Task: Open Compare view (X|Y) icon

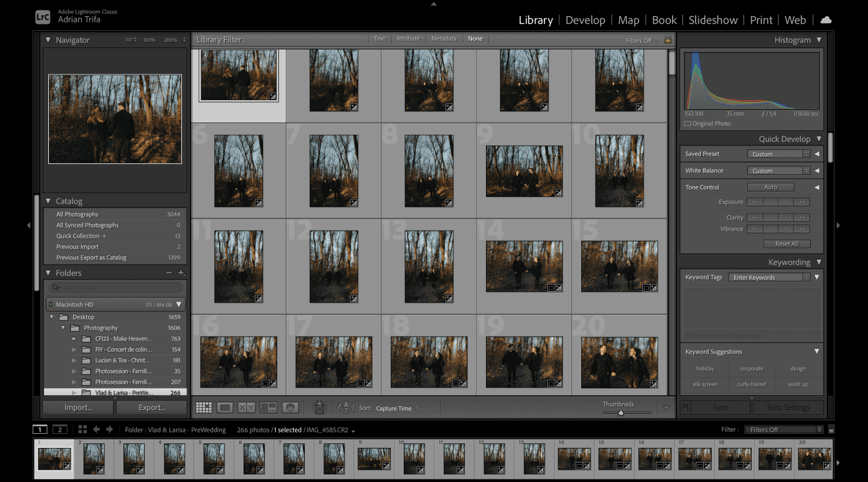Action: [x=246, y=407]
